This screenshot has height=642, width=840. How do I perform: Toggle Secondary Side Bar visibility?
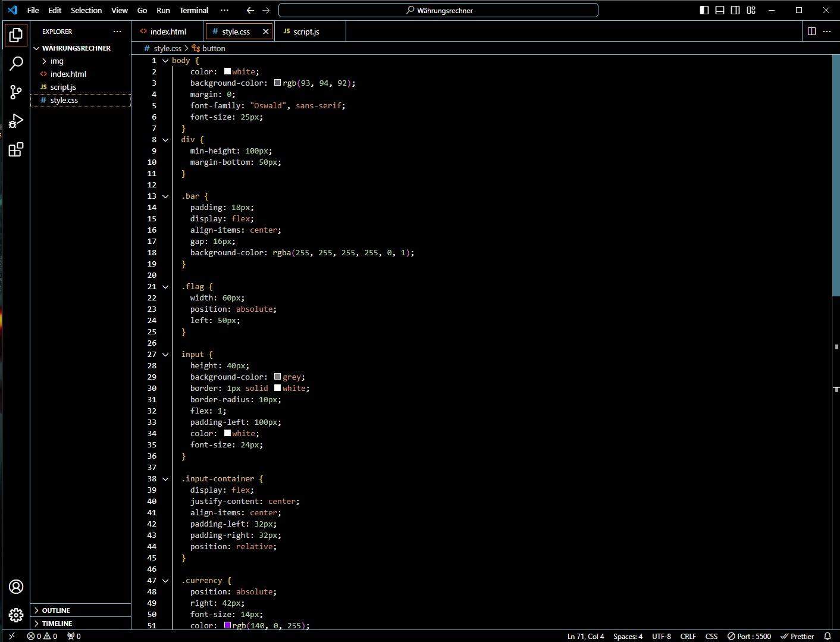click(x=735, y=10)
